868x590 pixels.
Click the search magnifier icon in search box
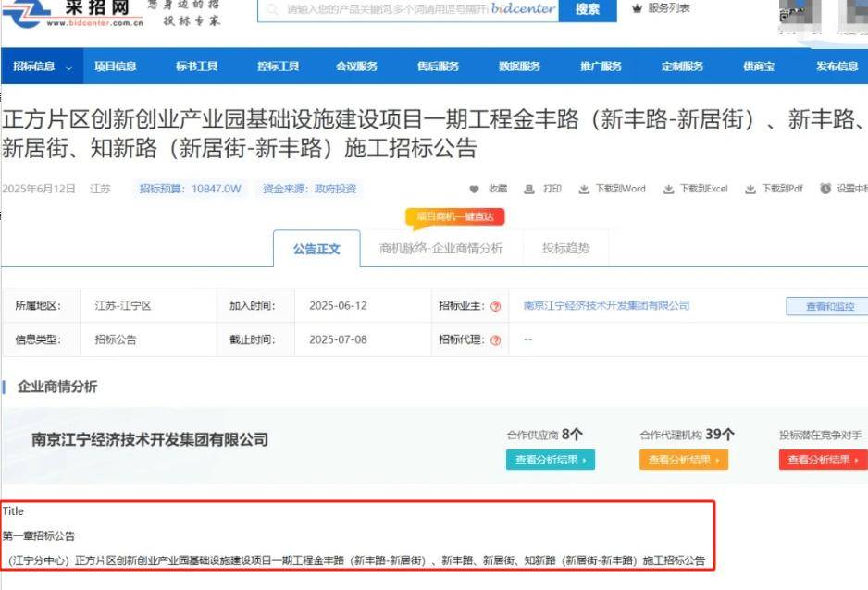272,9
